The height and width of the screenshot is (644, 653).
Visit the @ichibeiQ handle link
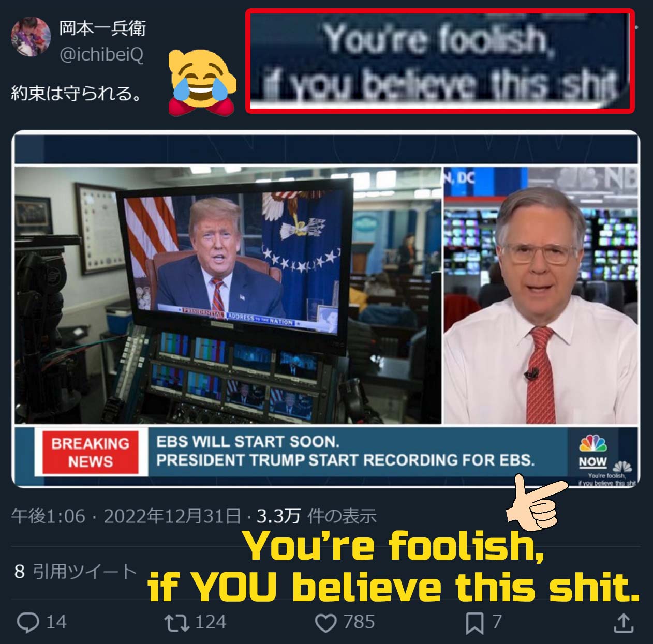coord(101,54)
